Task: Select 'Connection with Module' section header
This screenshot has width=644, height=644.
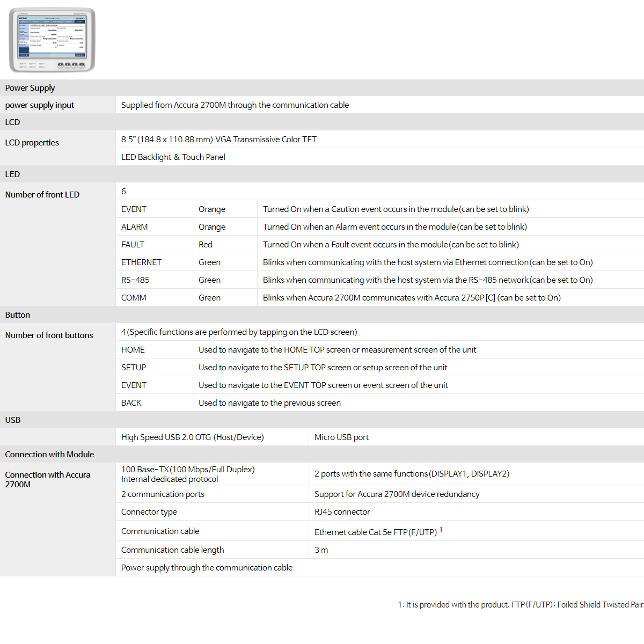Action: 50,455
